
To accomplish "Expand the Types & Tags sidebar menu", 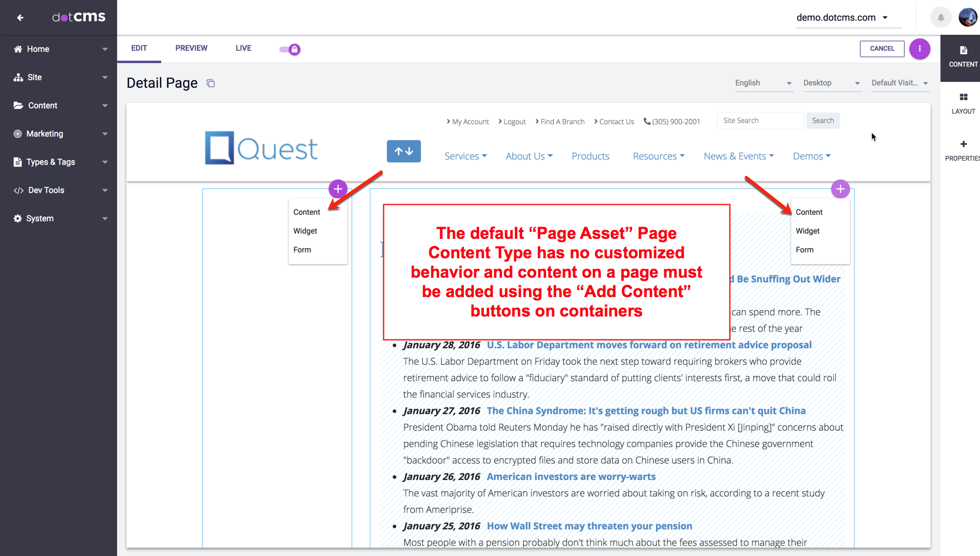I will point(59,162).
